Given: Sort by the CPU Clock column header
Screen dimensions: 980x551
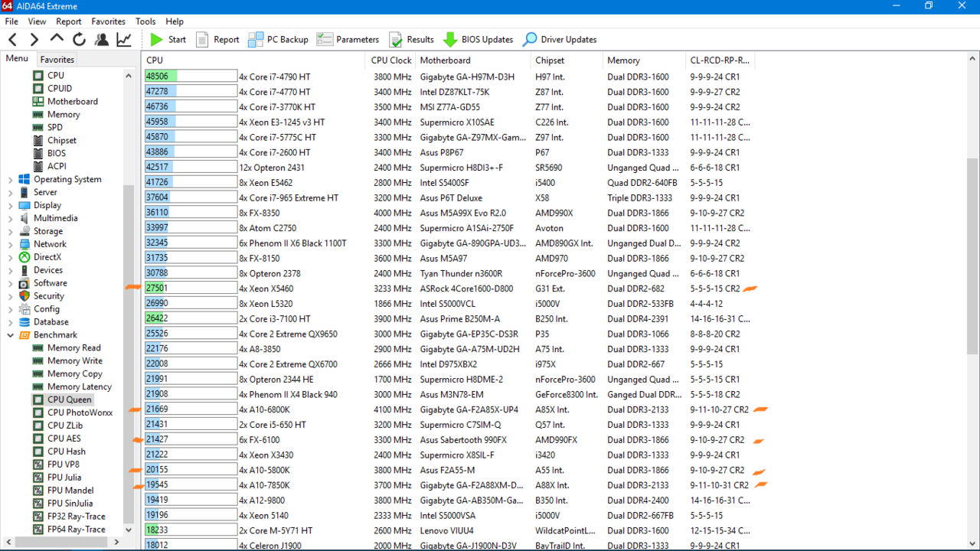Looking at the screenshot, I should click(390, 60).
